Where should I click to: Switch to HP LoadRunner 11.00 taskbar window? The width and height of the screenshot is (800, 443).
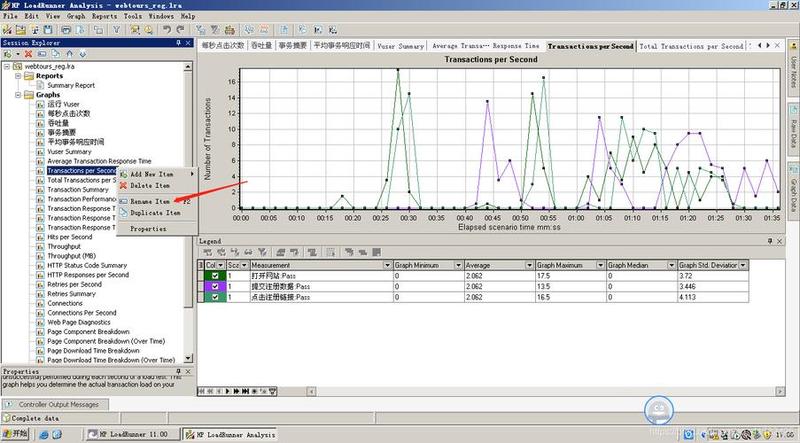tap(133, 434)
